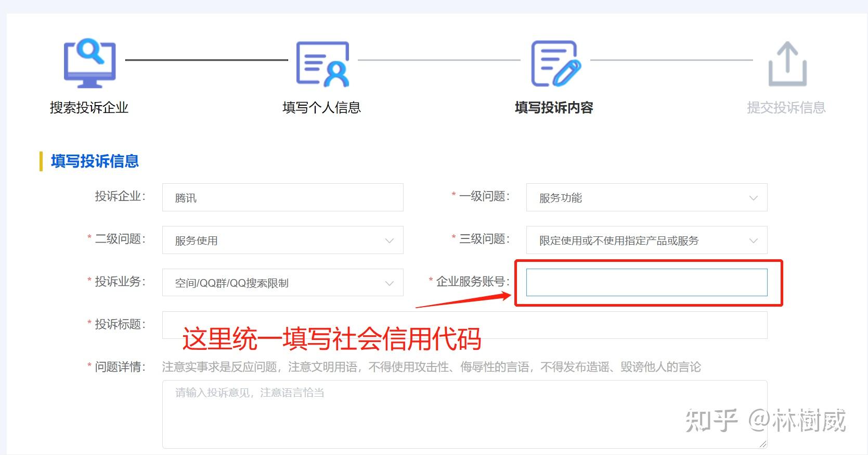Click the hint text starting 注意实事求是反应问题
The image size is (868, 455).
(431, 367)
